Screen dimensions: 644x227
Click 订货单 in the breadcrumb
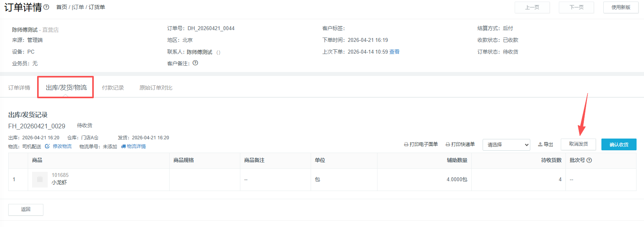[x=97, y=7]
